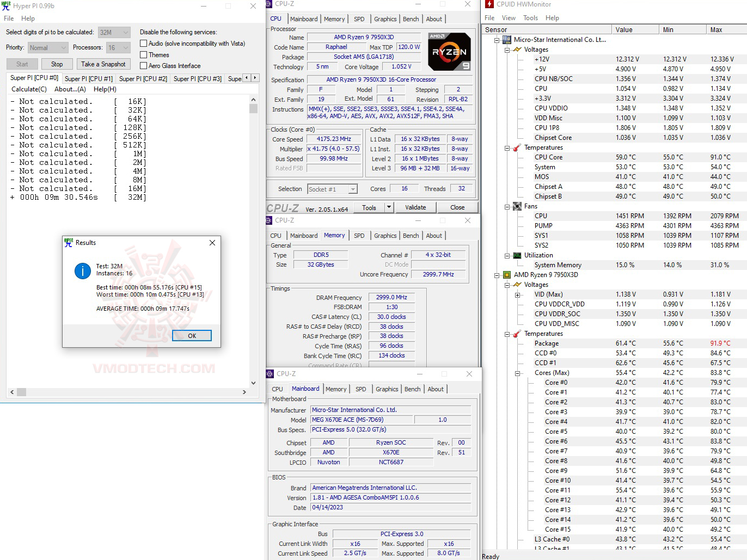Click the CPU-Z Mainboard window title icon
This screenshot has width=747, height=560.
pyautogui.click(x=270, y=374)
